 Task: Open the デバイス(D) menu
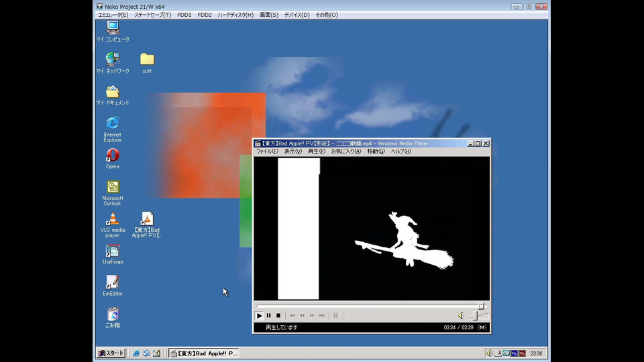pos(297,15)
